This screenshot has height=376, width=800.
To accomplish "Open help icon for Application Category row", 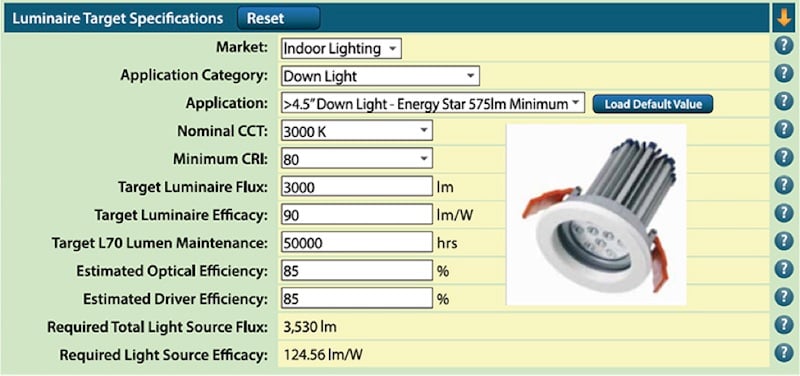I will point(784,74).
